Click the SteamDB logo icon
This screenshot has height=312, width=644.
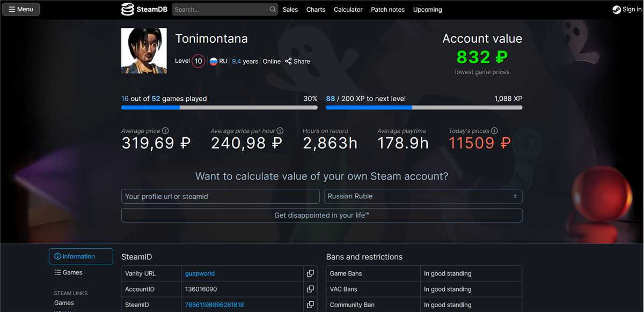(127, 9)
